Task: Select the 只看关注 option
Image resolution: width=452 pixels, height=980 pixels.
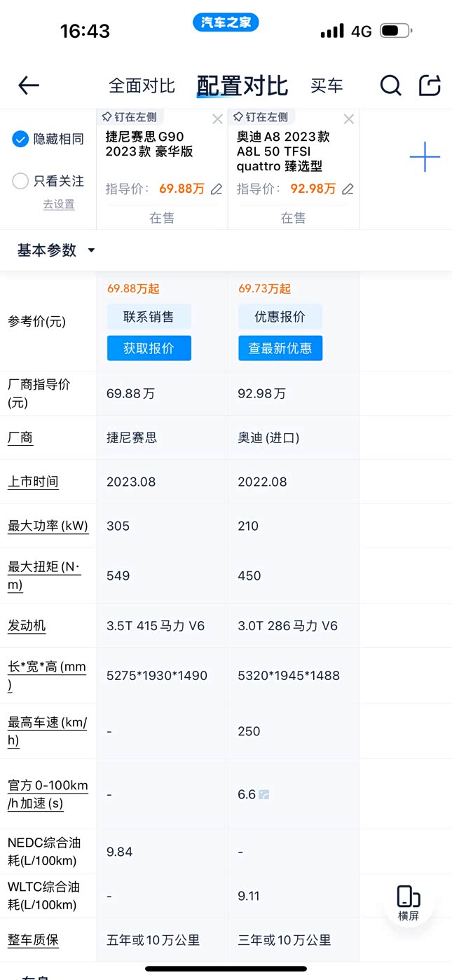Action: pyautogui.click(x=48, y=181)
